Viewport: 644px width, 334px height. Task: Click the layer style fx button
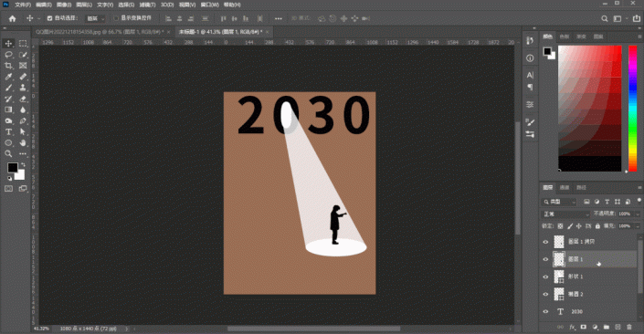pos(572,327)
